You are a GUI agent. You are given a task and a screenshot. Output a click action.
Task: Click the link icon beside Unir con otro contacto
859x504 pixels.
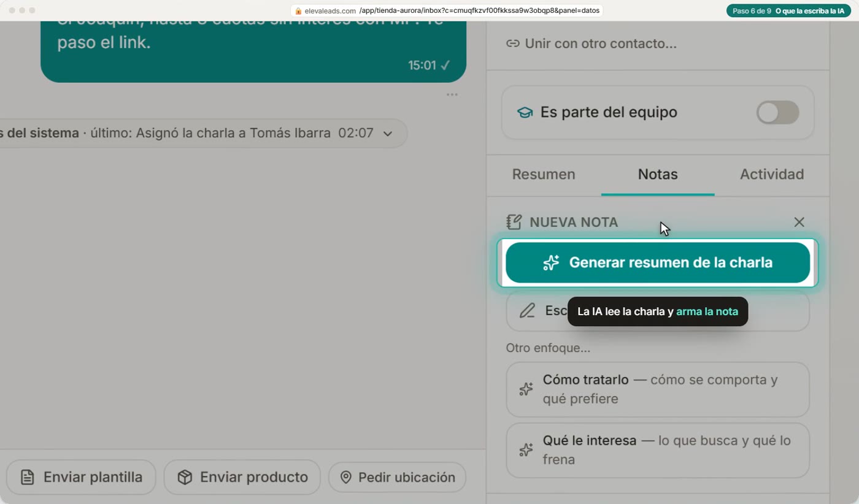512,44
